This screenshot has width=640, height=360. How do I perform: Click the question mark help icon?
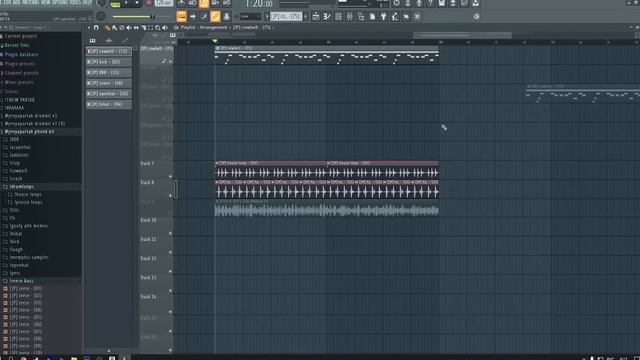pyautogui.click(x=430, y=3)
